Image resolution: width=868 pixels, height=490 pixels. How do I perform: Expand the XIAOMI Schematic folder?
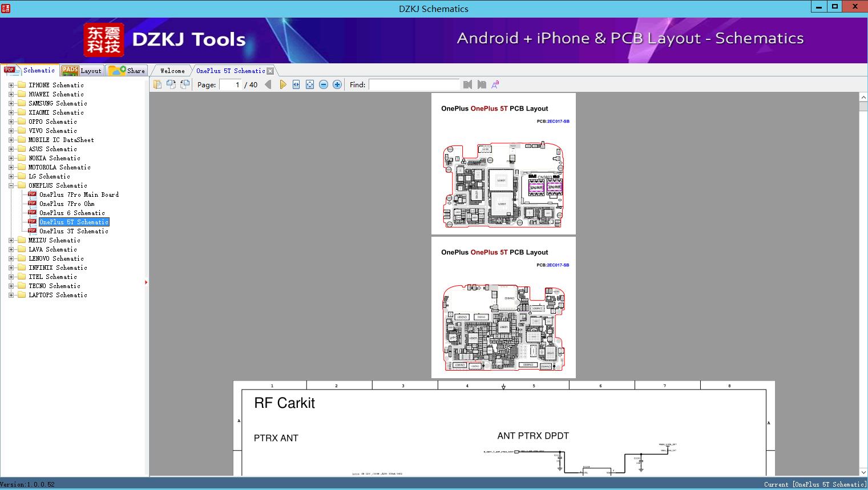11,112
